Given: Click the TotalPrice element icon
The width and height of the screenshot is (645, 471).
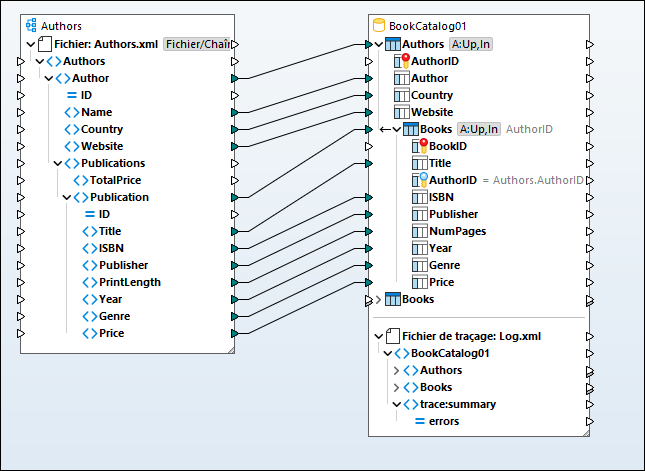Looking at the screenshot, I should 78,180.
